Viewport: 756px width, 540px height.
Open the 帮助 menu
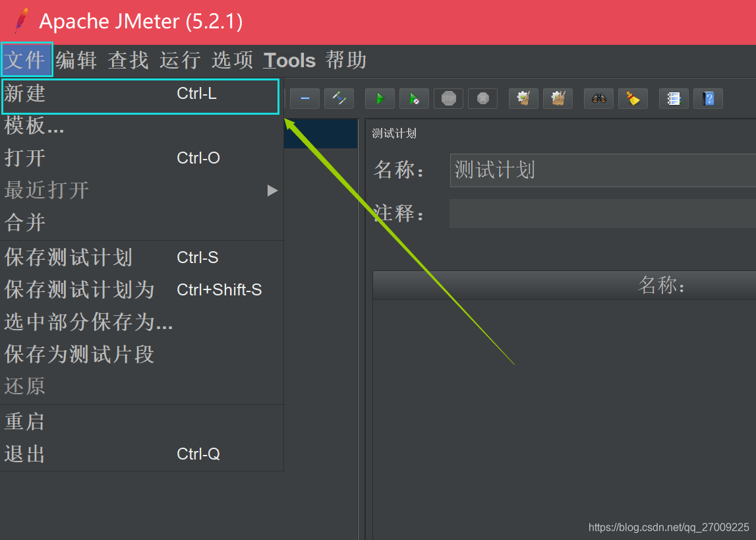coord(345,60)
